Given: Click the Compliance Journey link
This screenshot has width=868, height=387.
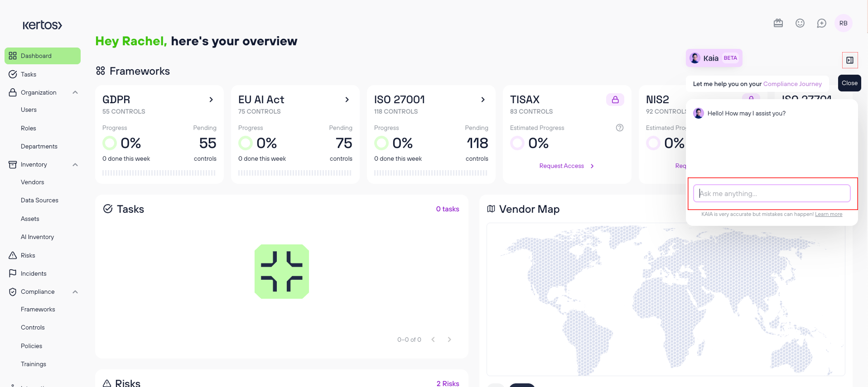Looking at the screenshot, I should [792, 84].
